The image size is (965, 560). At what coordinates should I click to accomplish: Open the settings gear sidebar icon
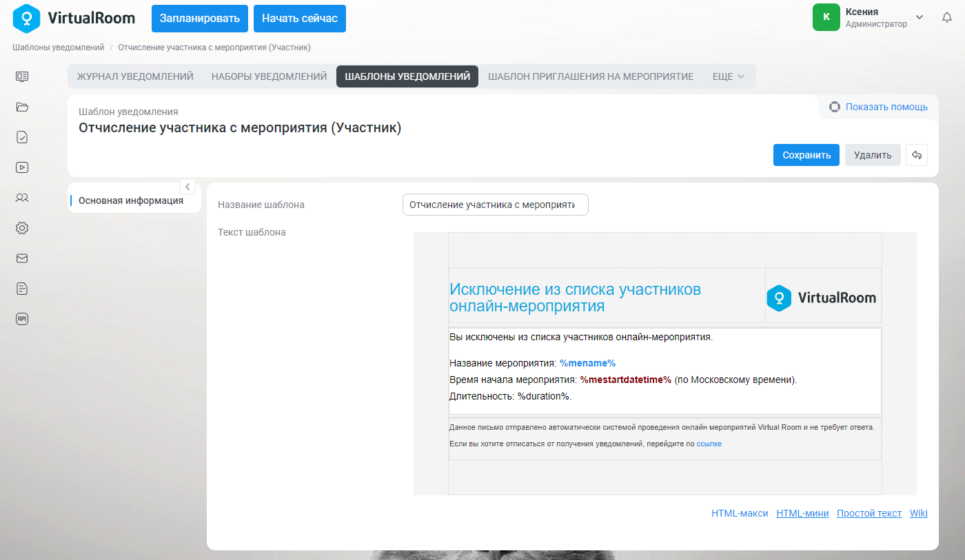click(x=22, y=228)
